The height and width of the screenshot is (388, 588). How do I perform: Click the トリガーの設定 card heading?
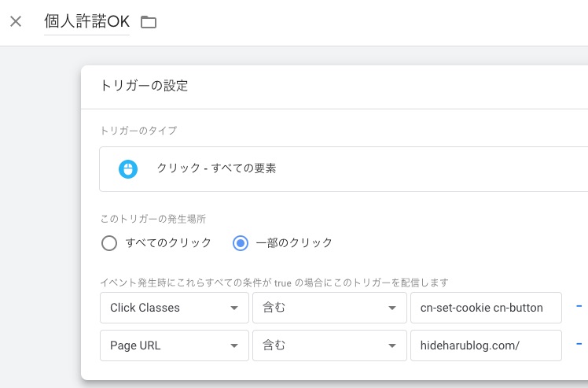144,86
